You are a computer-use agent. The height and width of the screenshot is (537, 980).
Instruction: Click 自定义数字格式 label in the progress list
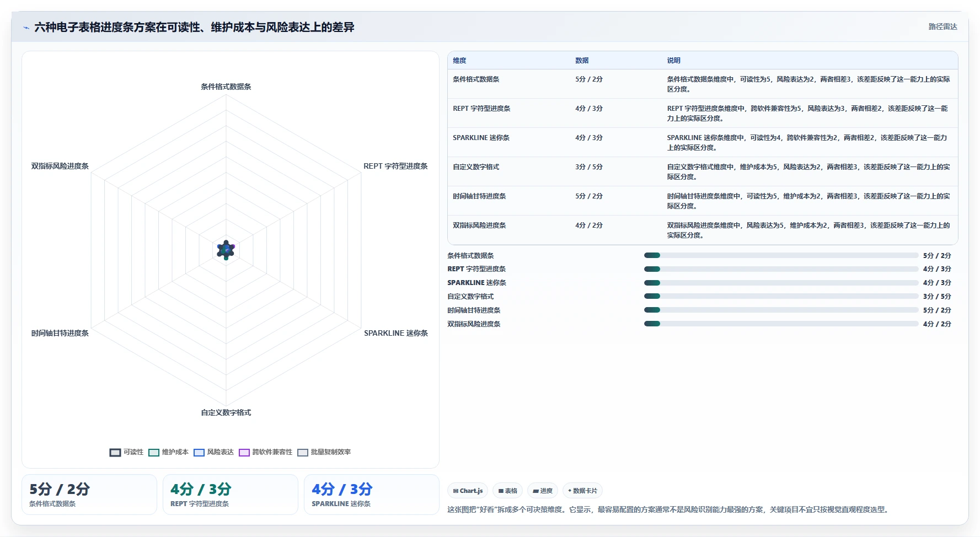470,297
